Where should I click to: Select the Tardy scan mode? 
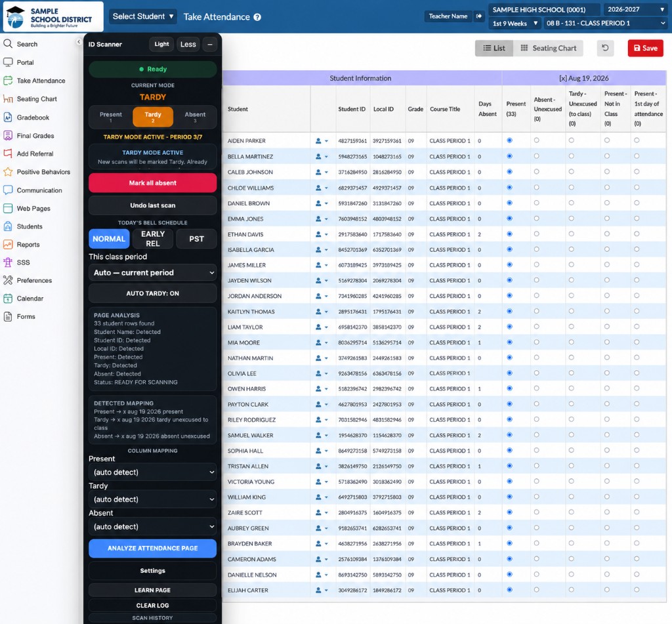(x=153, y=117)
